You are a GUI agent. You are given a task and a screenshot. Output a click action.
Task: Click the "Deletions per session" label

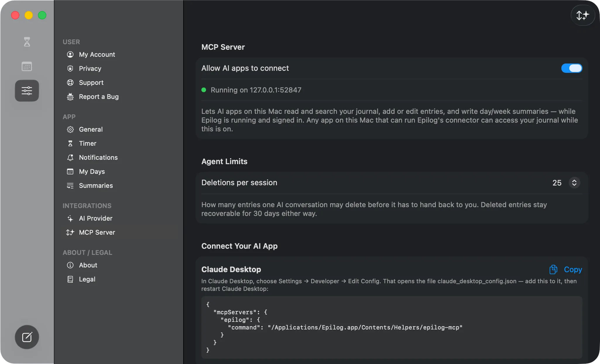point(239,183)
